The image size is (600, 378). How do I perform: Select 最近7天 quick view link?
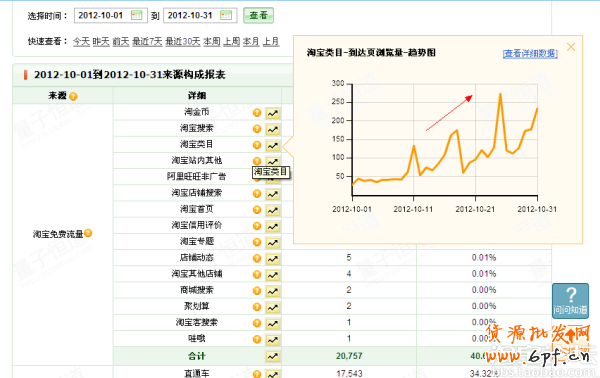tap(147, 41)
